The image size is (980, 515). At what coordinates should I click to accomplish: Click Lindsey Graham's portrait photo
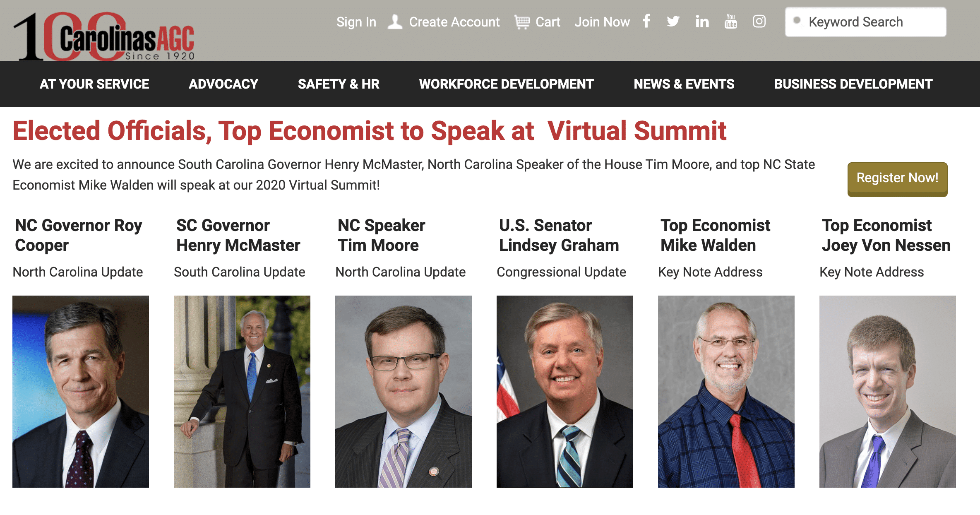click(x=564, y=391)
